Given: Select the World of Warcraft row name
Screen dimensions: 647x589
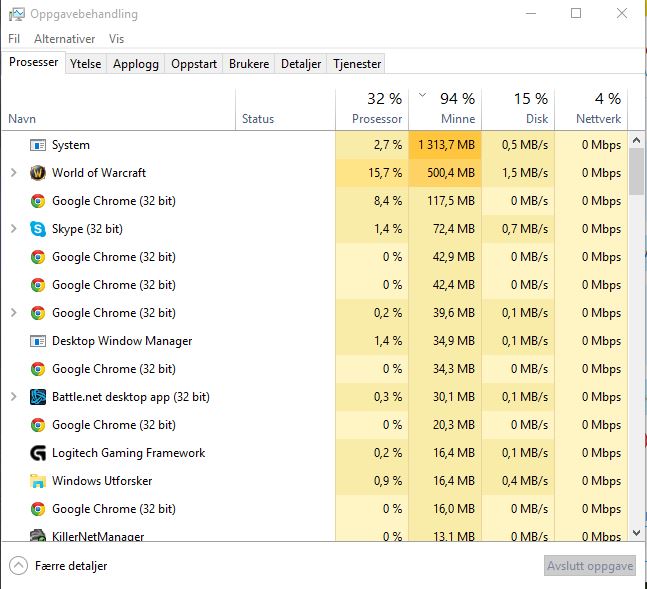Looking at the screenshot, I should coord(99,173).
